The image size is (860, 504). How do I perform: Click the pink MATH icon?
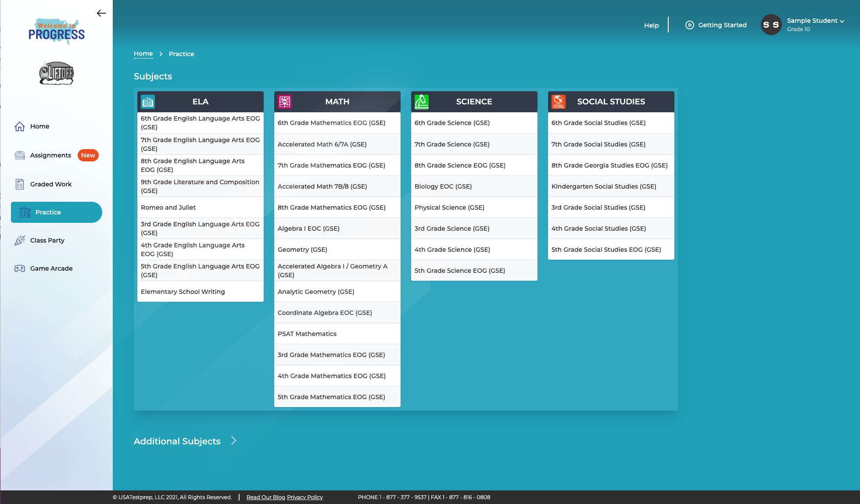click(x=285, y=101)
